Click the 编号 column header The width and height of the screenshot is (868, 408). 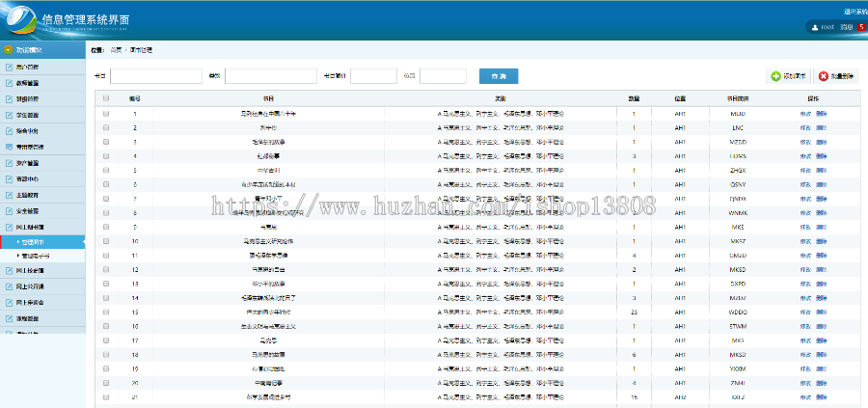pos(134,98)
